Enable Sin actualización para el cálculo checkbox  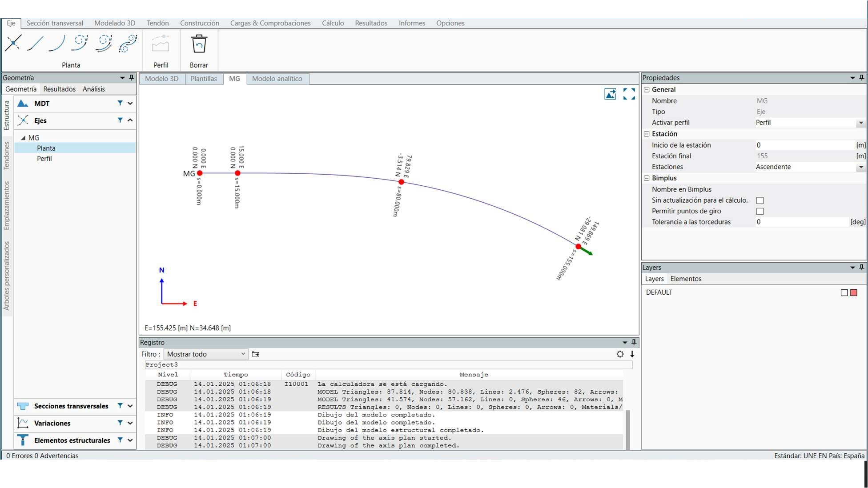pos(760,200)
